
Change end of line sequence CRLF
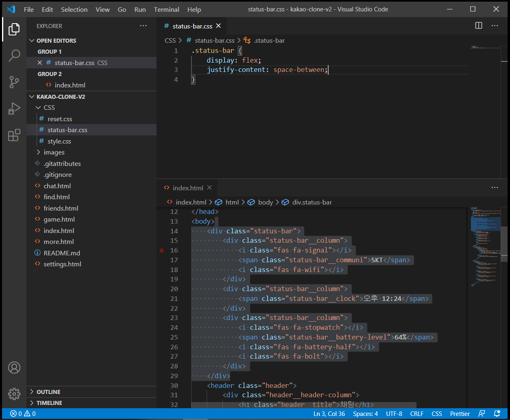click(x=417, y=414)
